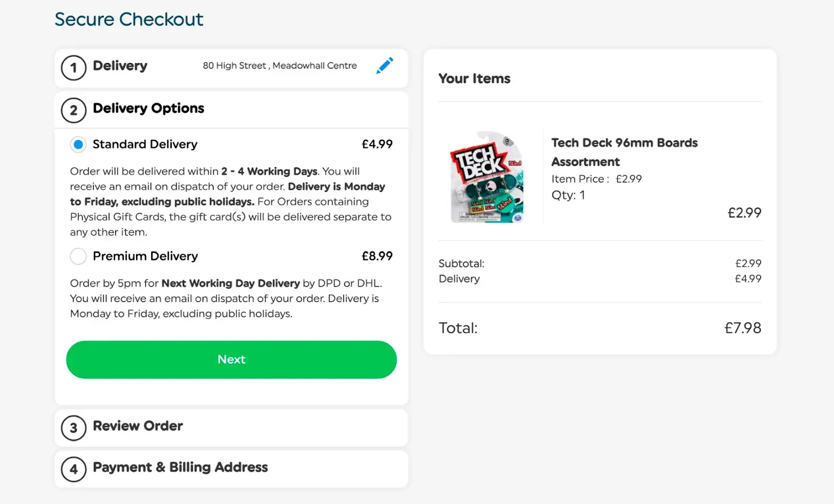Click the Delivery Options heading
The width and height of the screenshot is (834, 504).
[148, 108]
